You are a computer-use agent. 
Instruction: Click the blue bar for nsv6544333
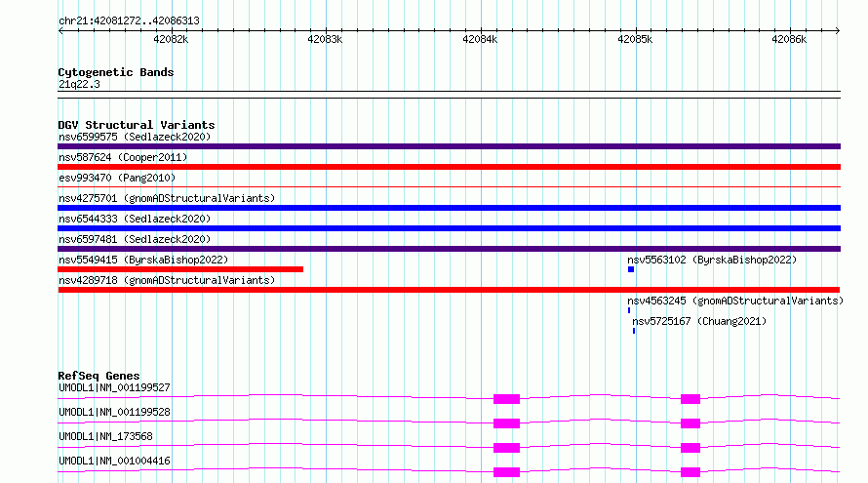[x=449, y=228]
